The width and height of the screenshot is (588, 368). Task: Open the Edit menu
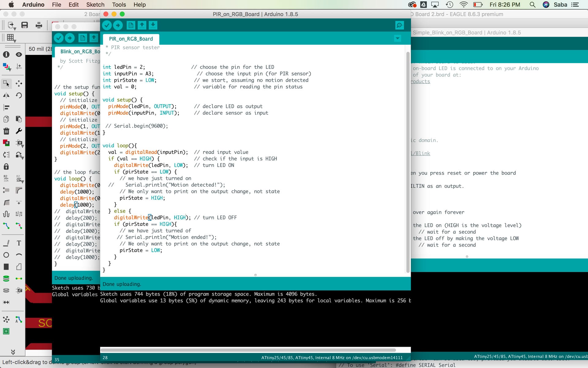tap(73, 5)
